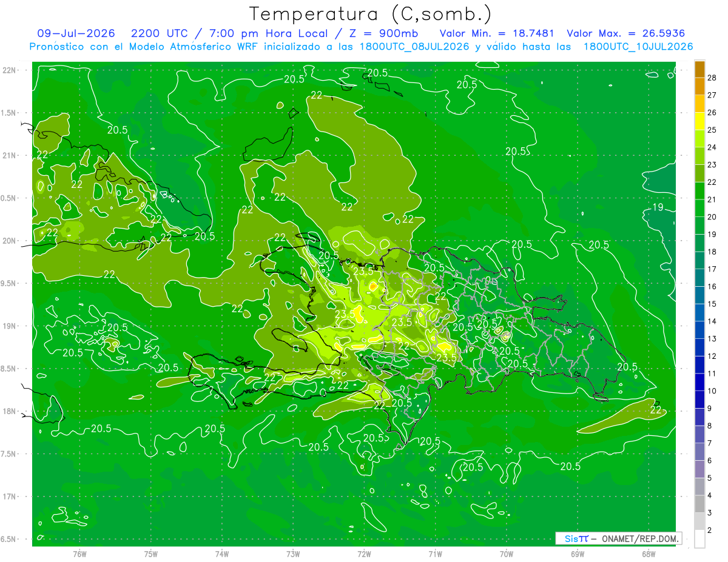The width and height of the screenshot is (728, 562).
Task: Click the "70W" longitude axis label
Action: (x=507, y=554)
